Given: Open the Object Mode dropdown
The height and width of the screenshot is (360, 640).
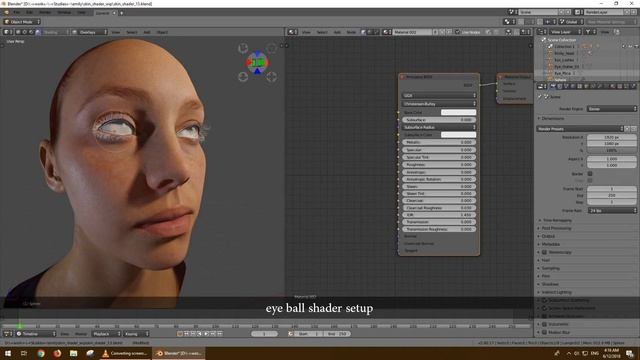Looking at the screenshot, I should coord(22,22).
